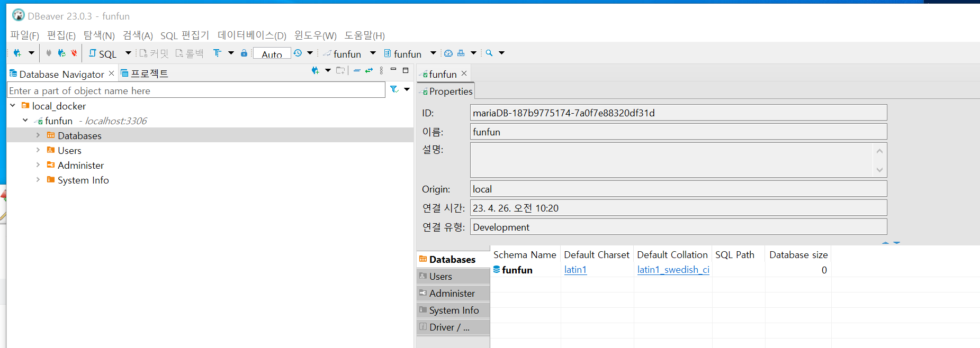The width and height of the screenshot is (980, 348).
Task: Open a new SQL script with SQL button
Action: [103, 53]
